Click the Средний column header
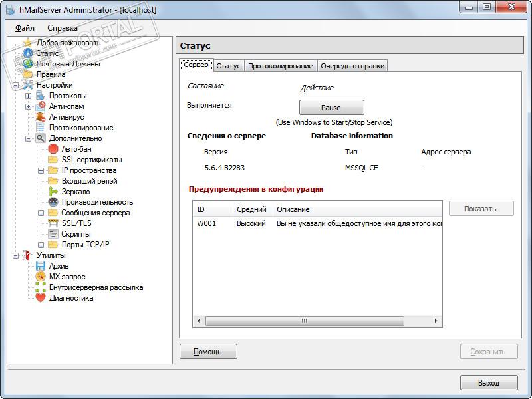This screenshot has height=399, width=532. pos(253,209)
